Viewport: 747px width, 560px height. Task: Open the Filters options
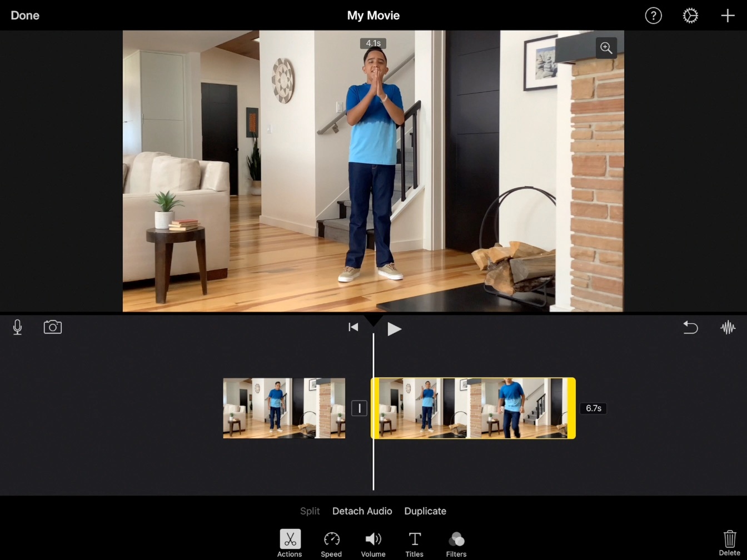coord(456,543)
